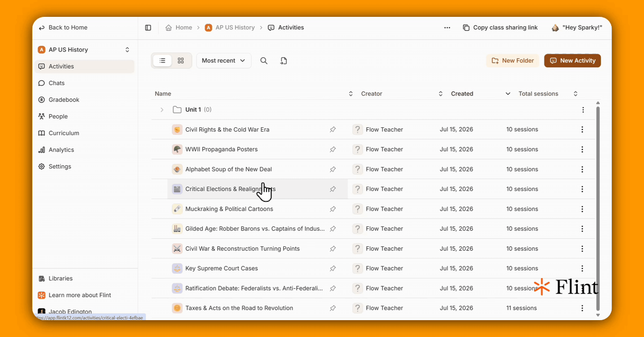The width and height of the screenshot is (644, 337).
Task: Click the Home breadcrumb
Action: [179, 28]
